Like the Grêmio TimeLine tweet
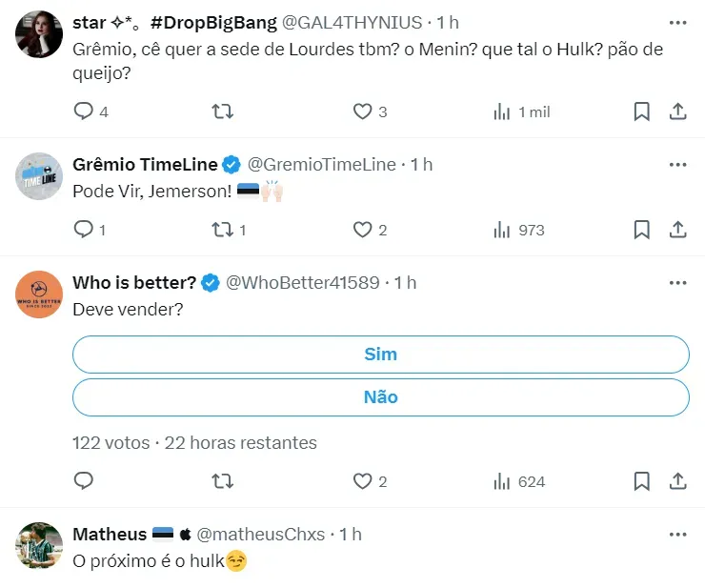The height and width of the screenshot is (588, 705). (x=362, y=230)
